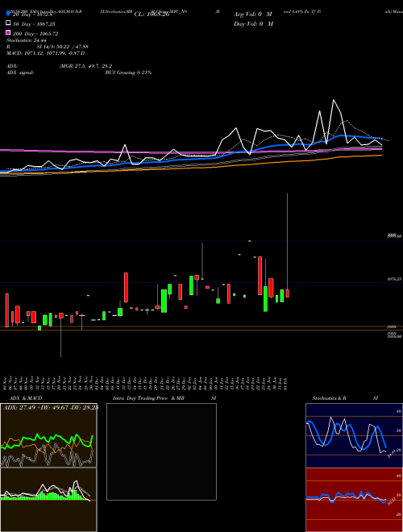This screenshot has height=532, width=403.
Task: Click inside the ADX indicator chart panel
Action: click(48, 435)
